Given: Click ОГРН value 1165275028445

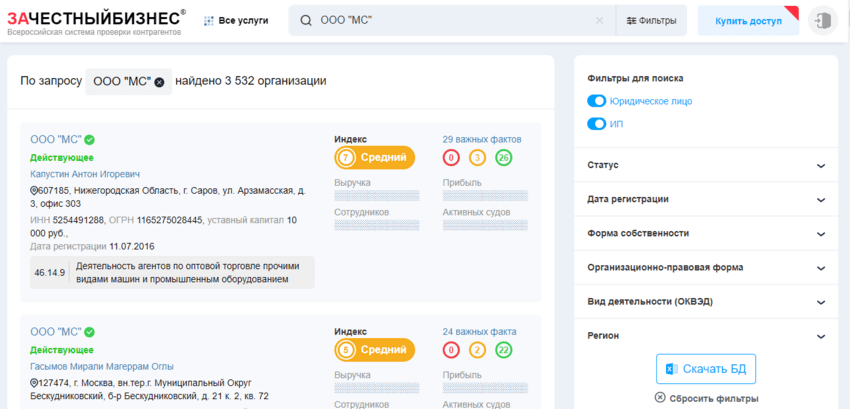Looking at the screenshot, I should (x=170, y=220).
